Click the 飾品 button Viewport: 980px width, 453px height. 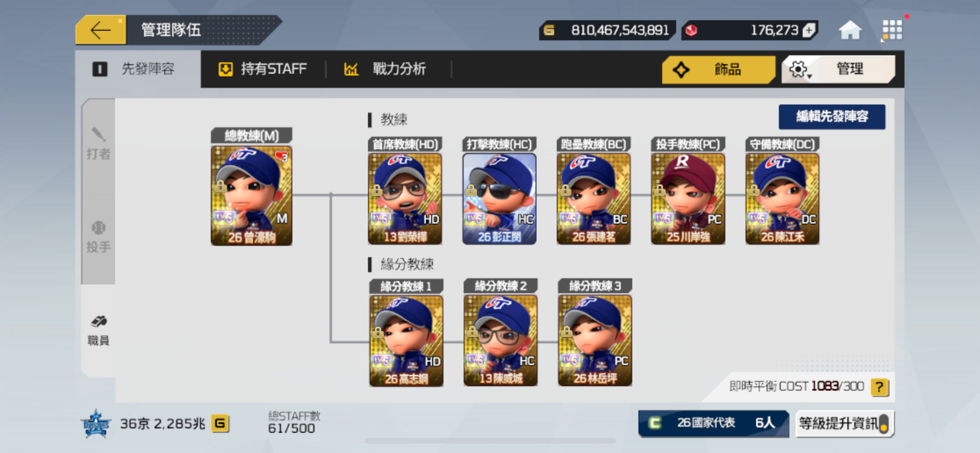pyautogui.click(x=718, y=69)
